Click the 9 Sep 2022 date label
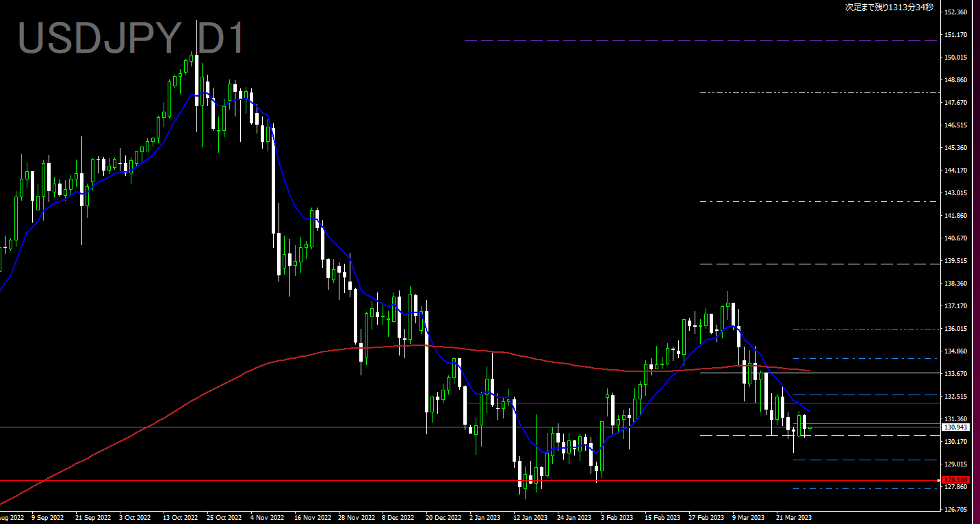Viewport: 980px width, 524px height. click(48, 519)
